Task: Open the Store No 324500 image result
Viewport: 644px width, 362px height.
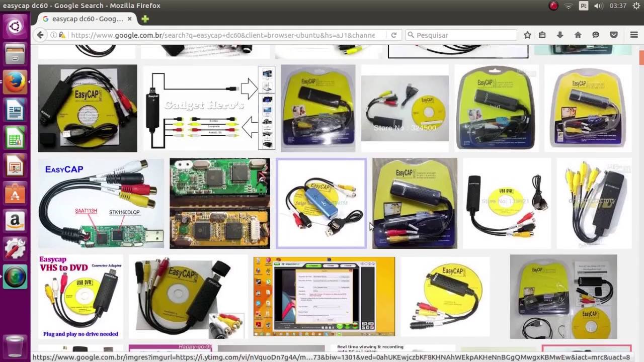Action: pyautogui.click(x=405, y=108)
